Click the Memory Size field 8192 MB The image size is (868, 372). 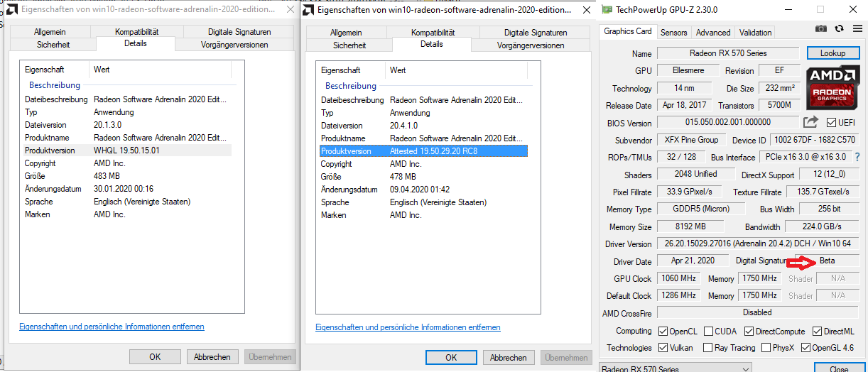pos(690,226)
